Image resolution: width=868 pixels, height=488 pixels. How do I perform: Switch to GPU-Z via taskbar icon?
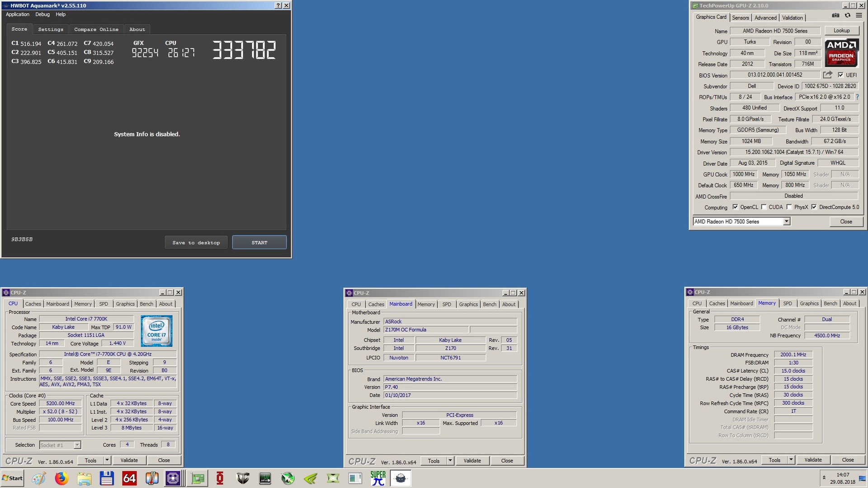198,478
